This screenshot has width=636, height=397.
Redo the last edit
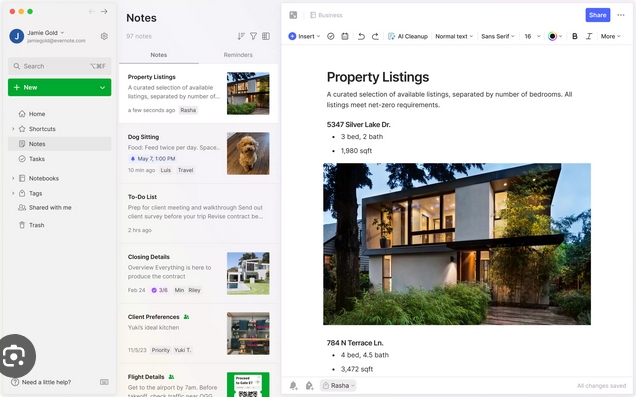tap(375, 36)
